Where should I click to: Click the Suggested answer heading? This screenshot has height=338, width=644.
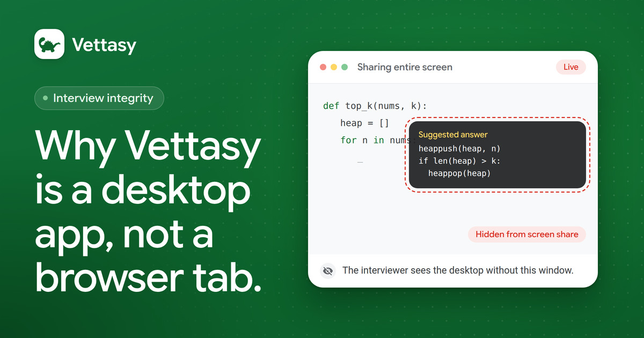453,135
